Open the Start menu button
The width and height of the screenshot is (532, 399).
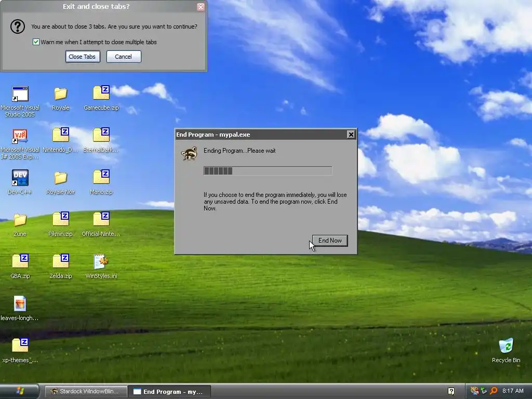[x=19, y=391]
